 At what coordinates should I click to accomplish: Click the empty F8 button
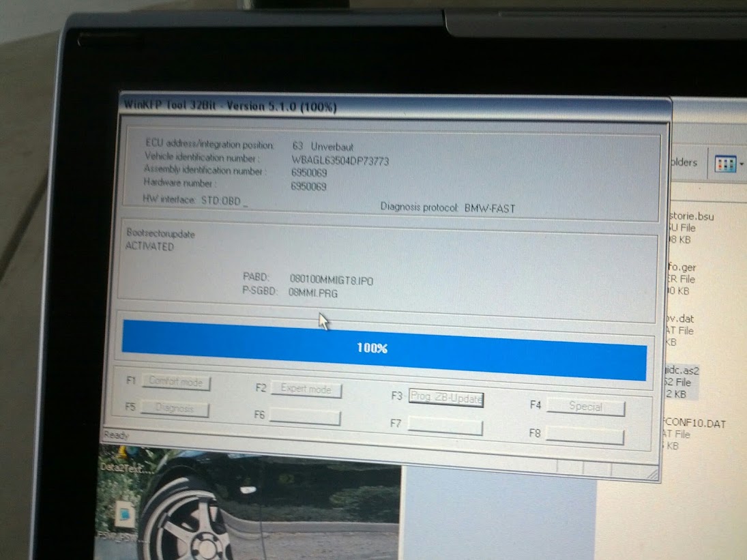point(585,435)
